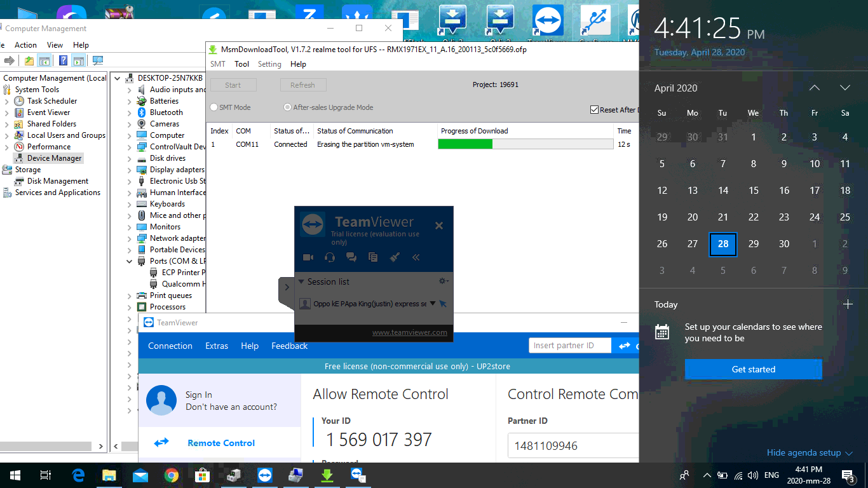This screenshot has height=488, width=868.
Task: Click the Refresh button in MsmDownloadTool
Action: (x=303, y=85)
